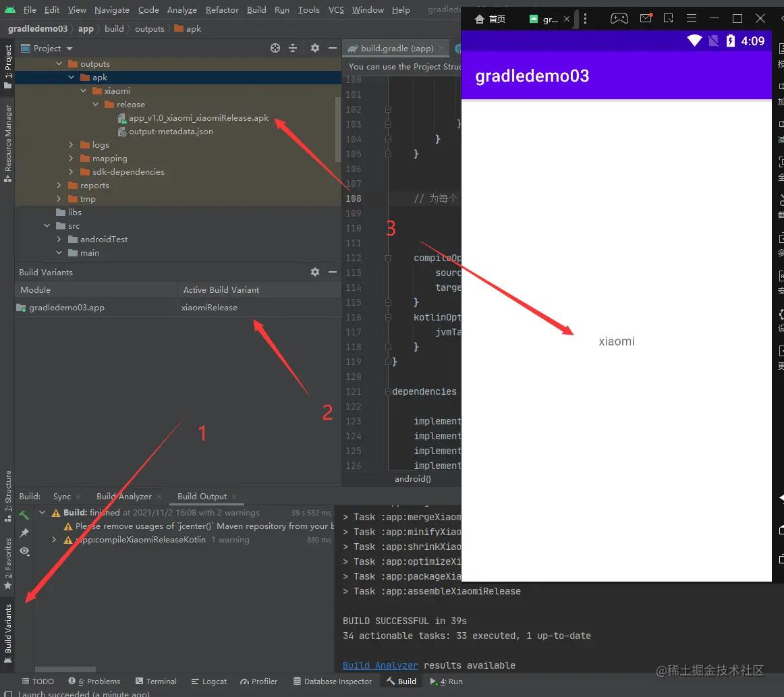Switch to the Build Analyzer tab
The height and width of the screenshot is (697, 784).
coord(124,497)
